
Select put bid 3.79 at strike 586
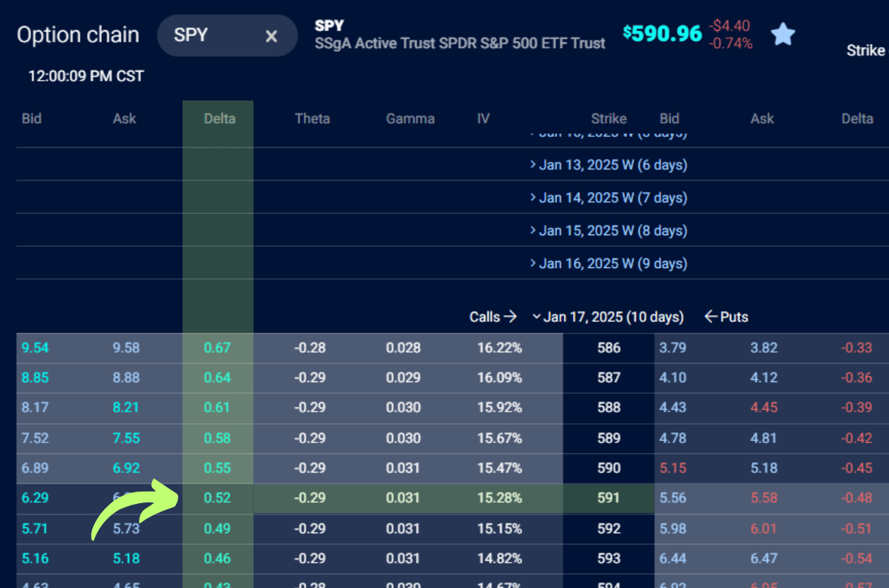point(672,347)
